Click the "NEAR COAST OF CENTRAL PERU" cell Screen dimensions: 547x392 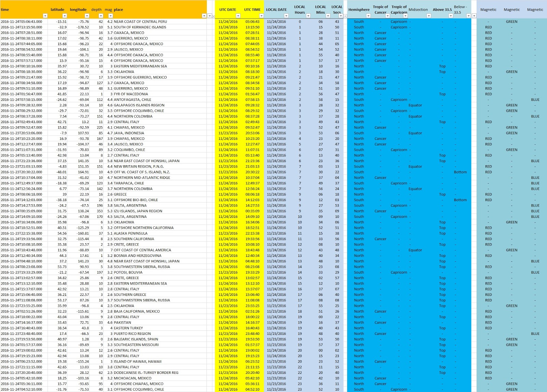[160, 22]
